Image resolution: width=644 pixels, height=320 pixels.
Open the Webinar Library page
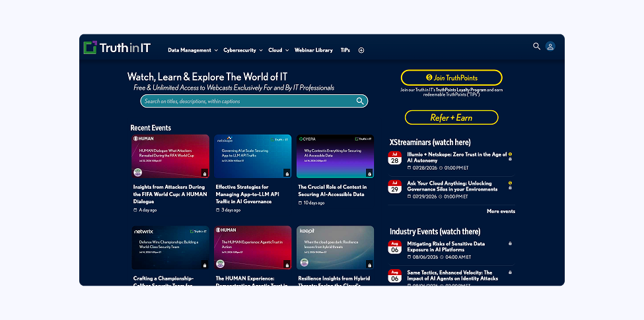313,50
